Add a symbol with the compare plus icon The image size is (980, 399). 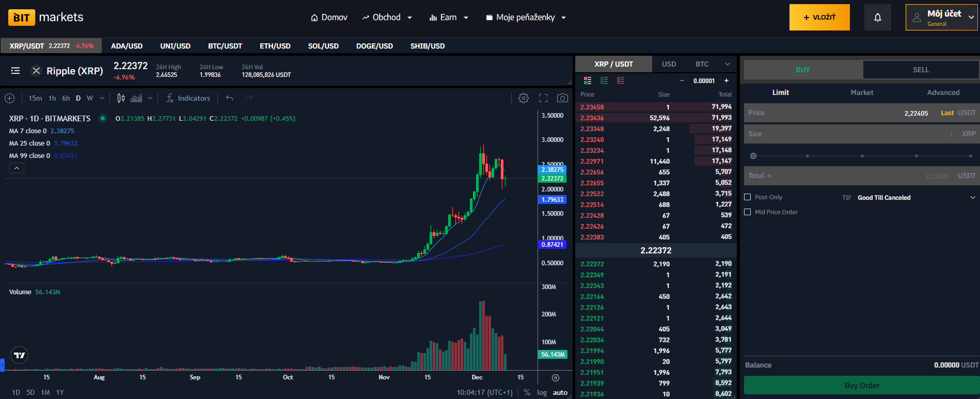[x=9, y=98]
